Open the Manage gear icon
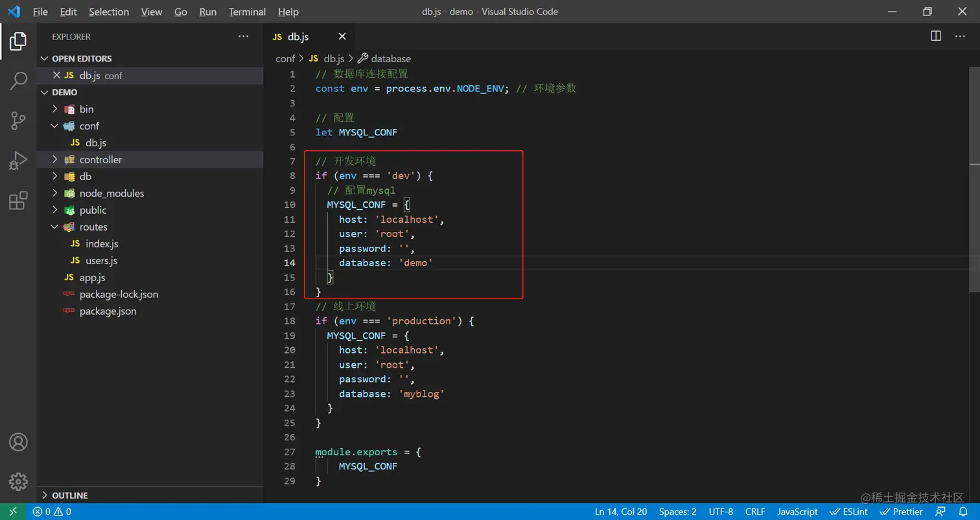Screen dimensions: 980x520 pyautogui.click(x=18, y=481)
